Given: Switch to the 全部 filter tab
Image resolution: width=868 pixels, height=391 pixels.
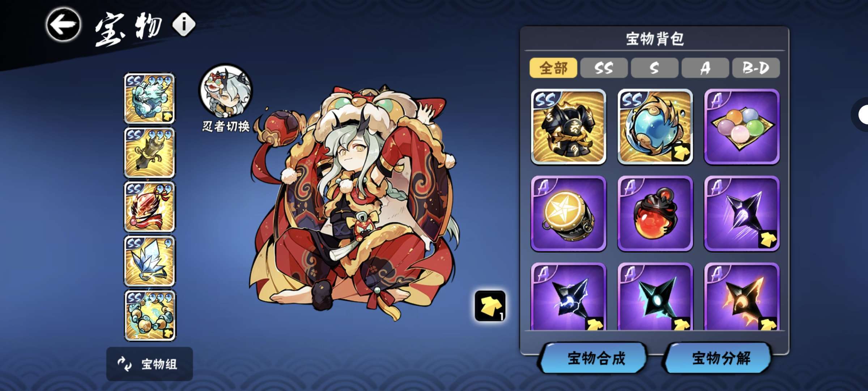Looking at the screenshot, I should click(x=553, y=68).
